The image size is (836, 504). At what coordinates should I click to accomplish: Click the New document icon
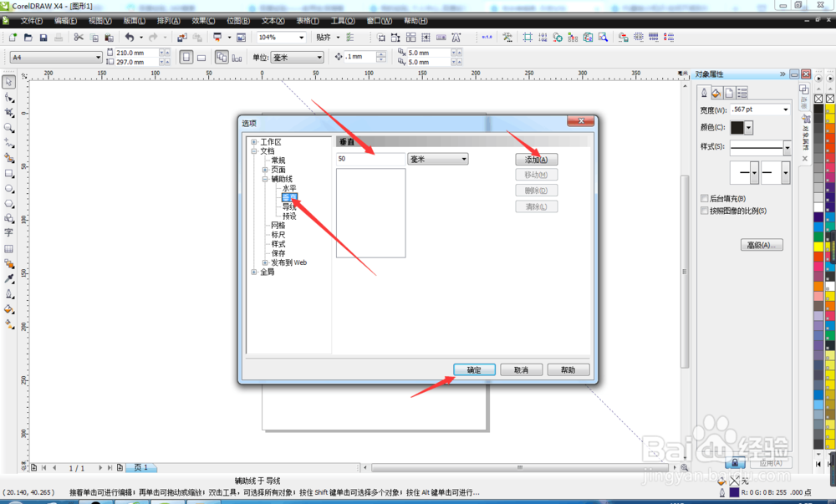click(13, 38)
